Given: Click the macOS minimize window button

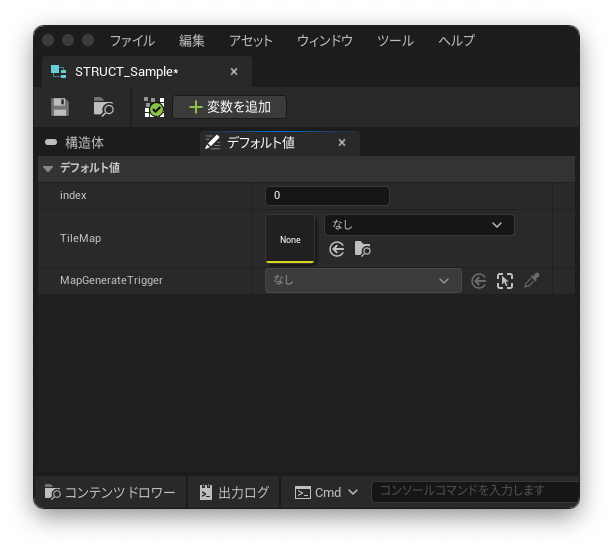Looking at the screenshot, I should (x=68, y=40).
